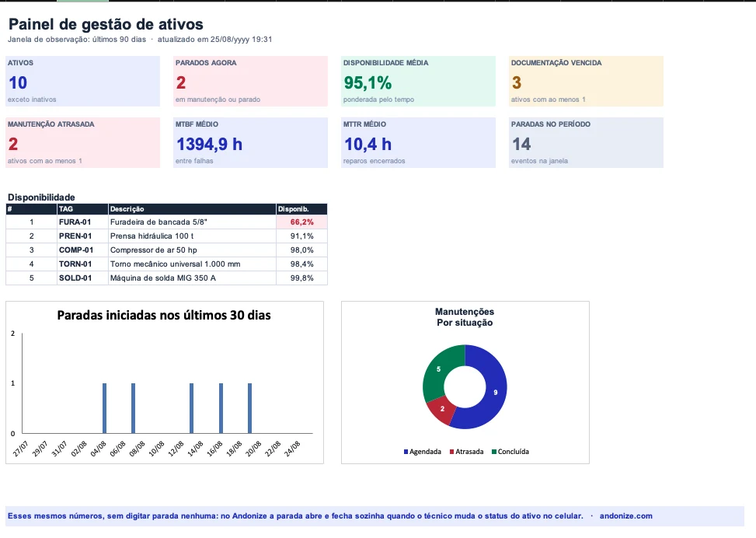Click the 91,1% availability cell
This screenshot has width=756, height=538.
pos(301,236)
